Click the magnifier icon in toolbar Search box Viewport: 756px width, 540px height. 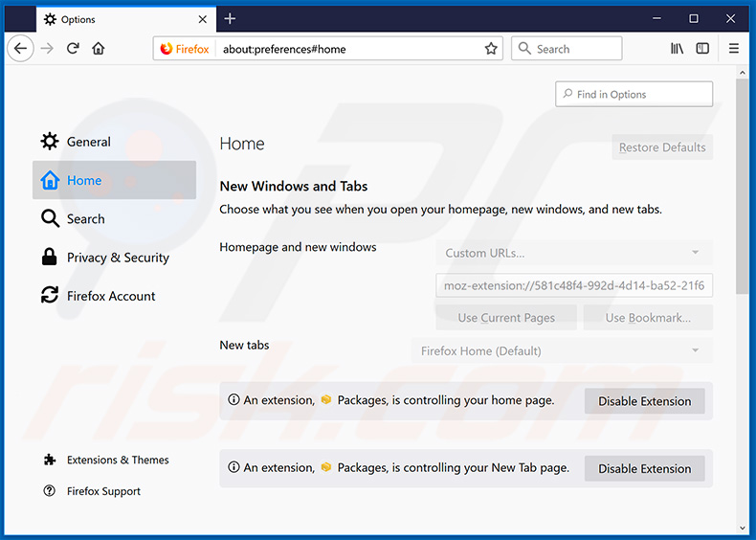tap(524, 48)
